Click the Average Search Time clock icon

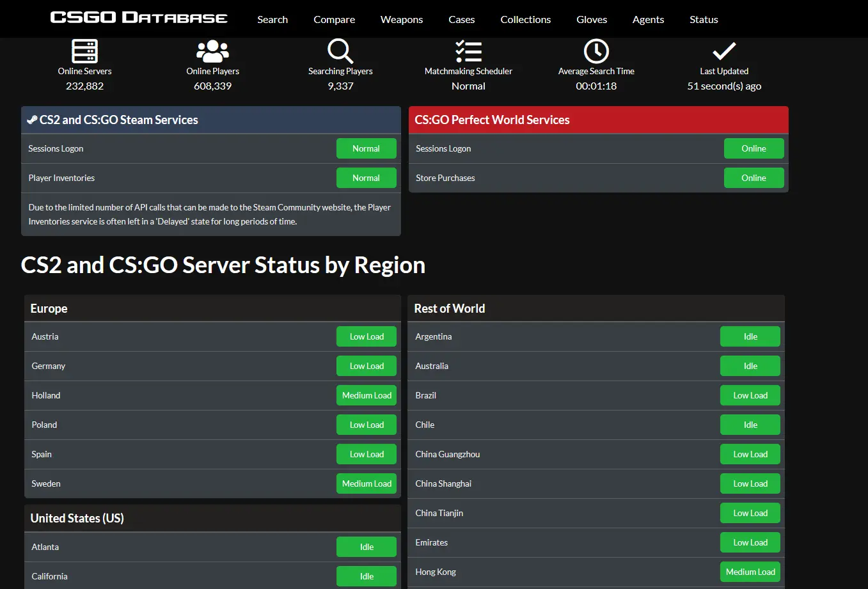tap(596, 51)
